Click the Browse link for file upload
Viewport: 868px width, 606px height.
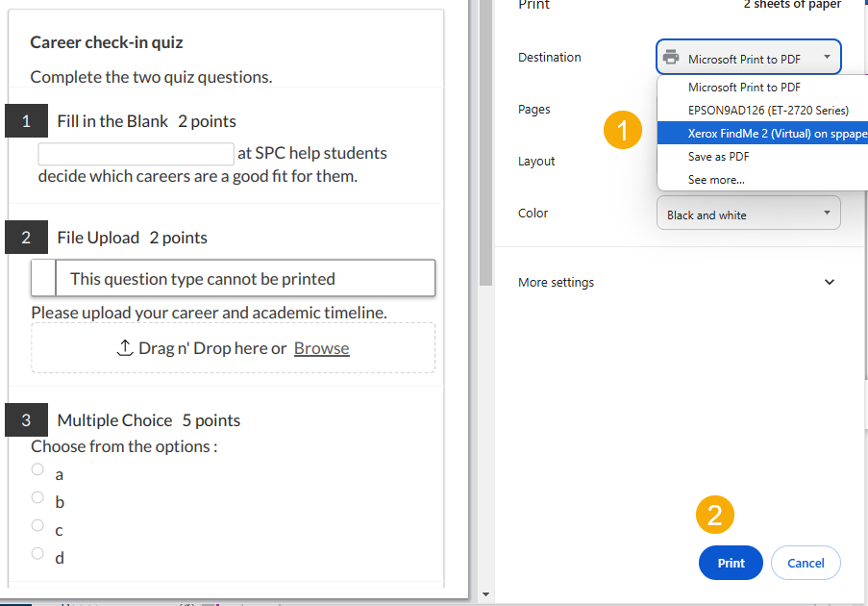[321, 348]
